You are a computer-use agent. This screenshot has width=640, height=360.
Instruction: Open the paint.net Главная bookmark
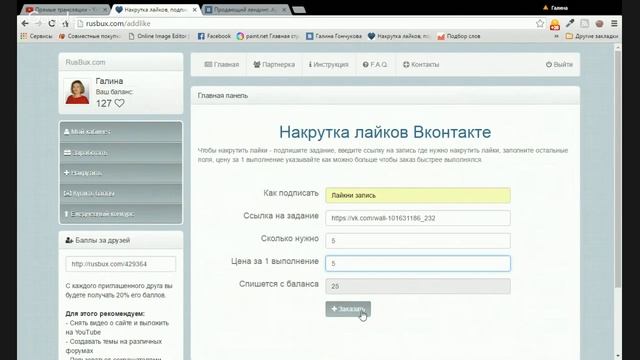coord(268,36)
